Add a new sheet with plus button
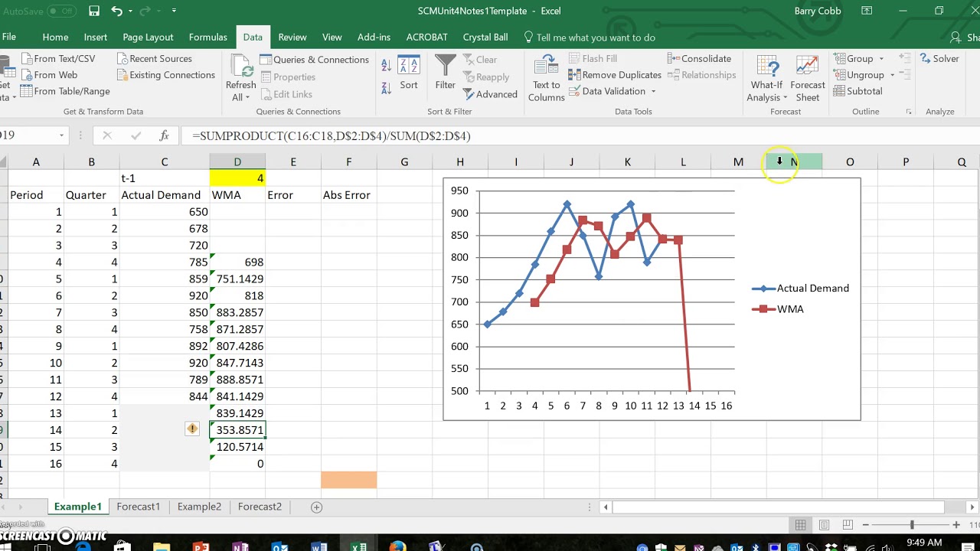Image resolution: width=980 pixels, height=551 pixels. click(x=316, y=507)
